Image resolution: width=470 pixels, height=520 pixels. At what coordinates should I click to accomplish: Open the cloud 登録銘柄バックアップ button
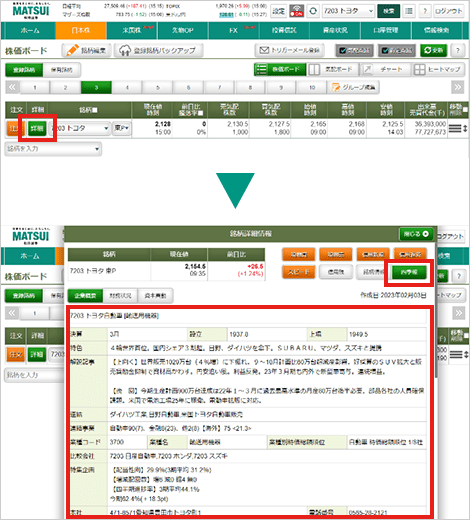point(158,51)
